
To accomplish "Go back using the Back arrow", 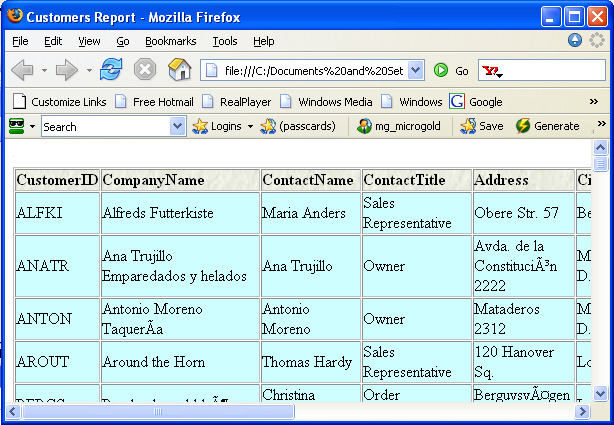I will tap(23, 71).
